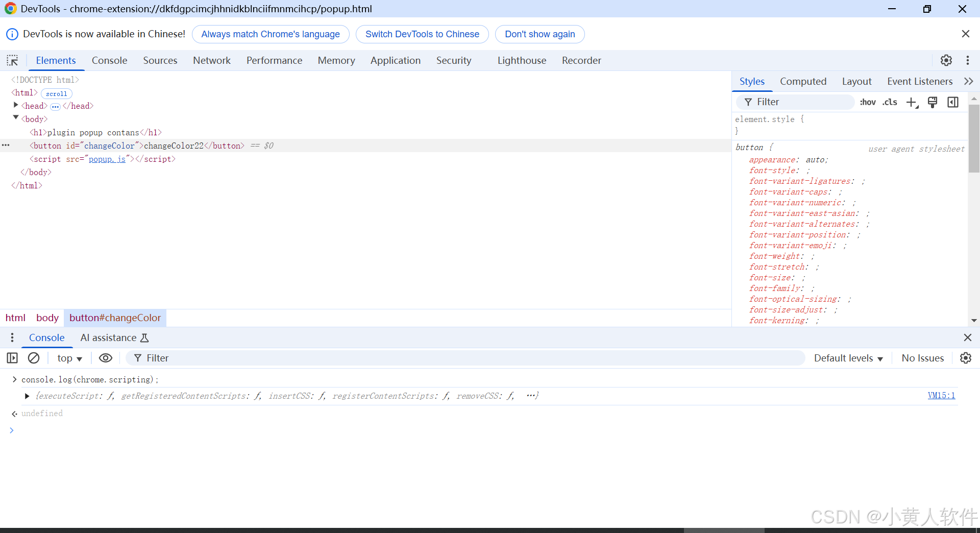Switch to the Layout tab
Screen dimensions: 980x533
tap(856, 81)
